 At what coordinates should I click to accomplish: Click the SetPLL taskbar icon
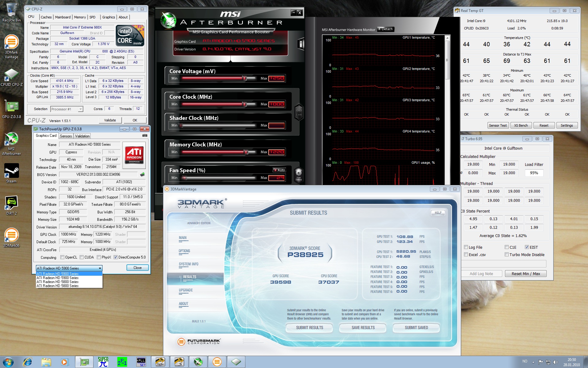141,362
